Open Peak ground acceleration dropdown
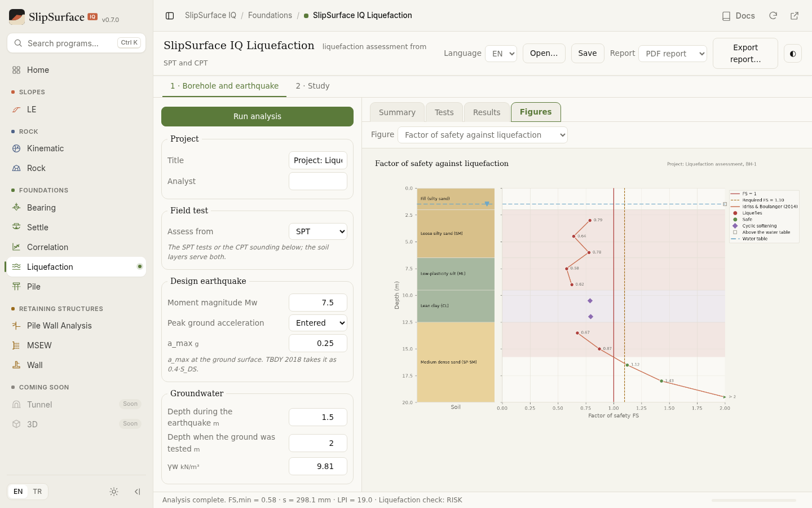 click(x=318, y=323)
